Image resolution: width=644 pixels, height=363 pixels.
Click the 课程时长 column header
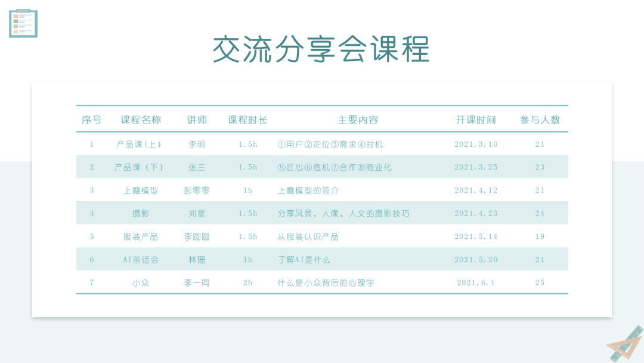(x=247, y=119)
